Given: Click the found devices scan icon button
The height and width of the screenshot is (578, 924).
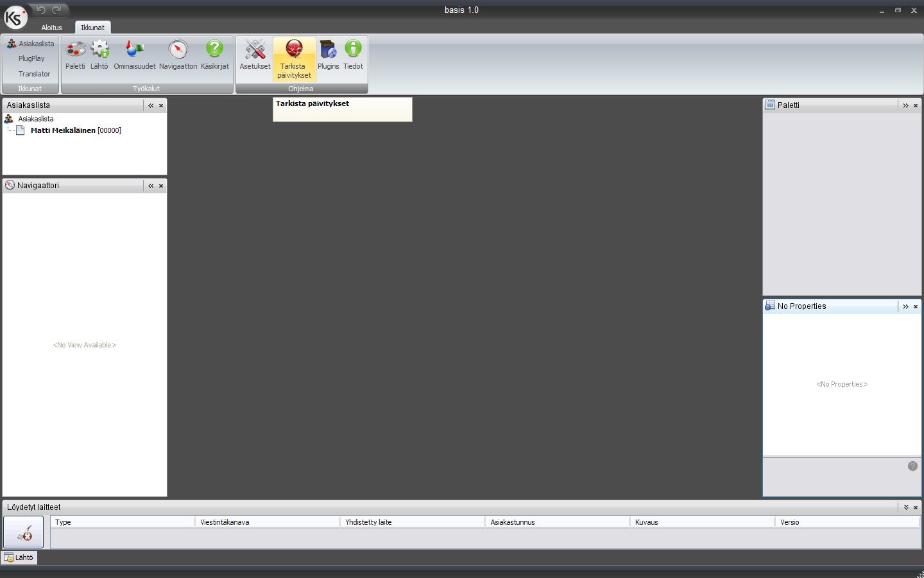Looking at the screenshot, I should 24,532.
